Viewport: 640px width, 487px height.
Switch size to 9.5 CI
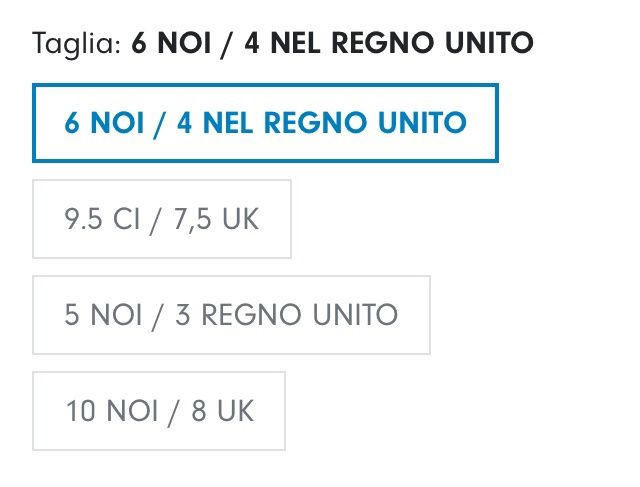coord(162,219)
